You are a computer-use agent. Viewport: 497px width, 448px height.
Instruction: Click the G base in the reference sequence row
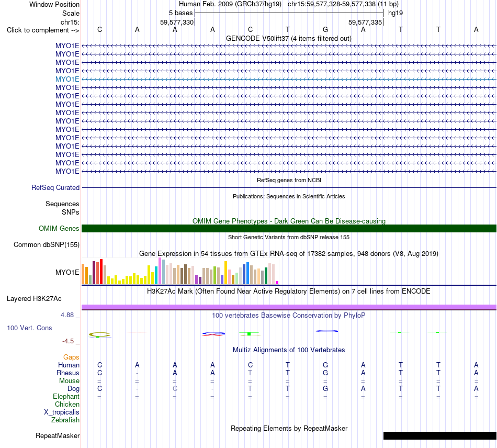pos(325,29)
